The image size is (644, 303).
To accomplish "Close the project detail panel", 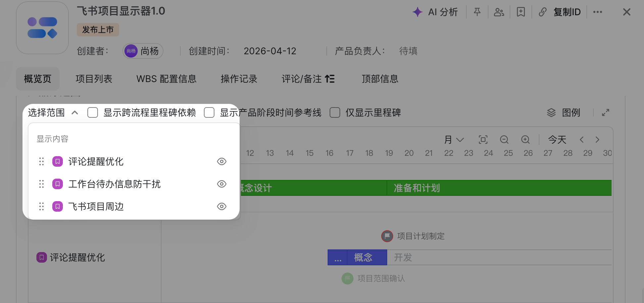I will [x=627, y=12].
